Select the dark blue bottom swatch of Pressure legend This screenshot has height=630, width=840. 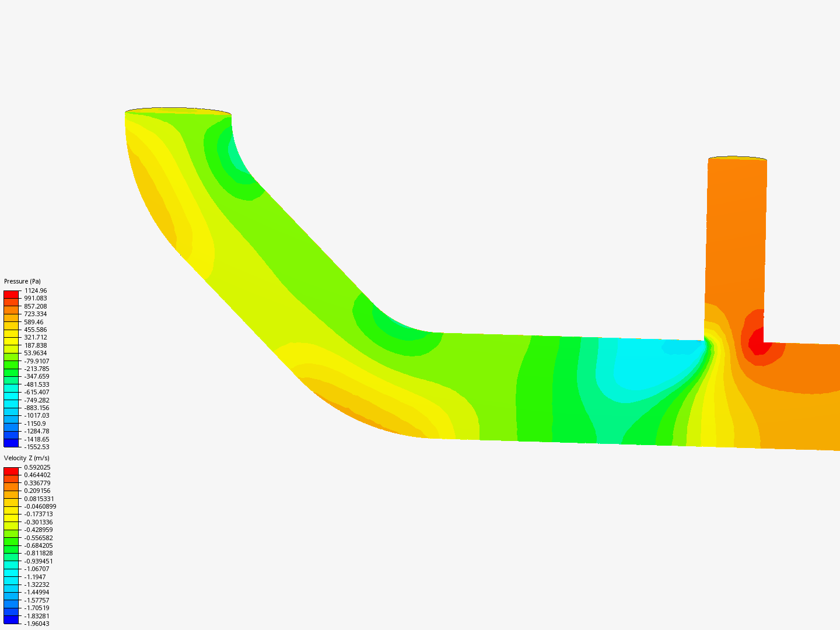(11, 443)
